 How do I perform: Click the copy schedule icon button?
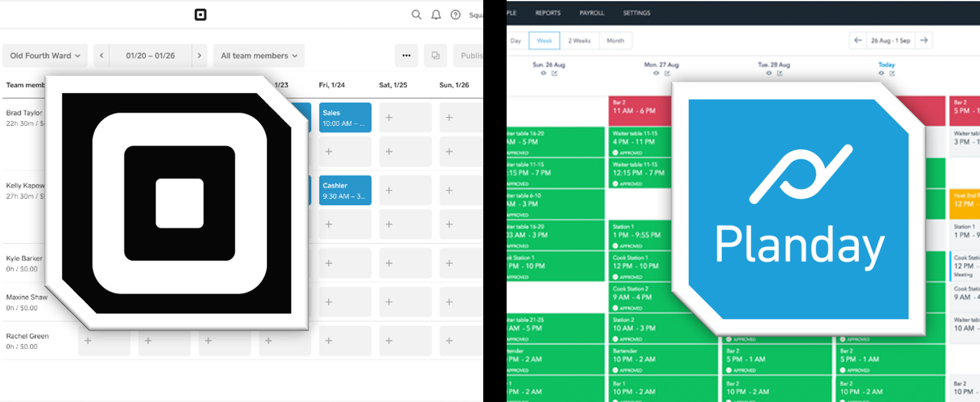coord(435,56)
